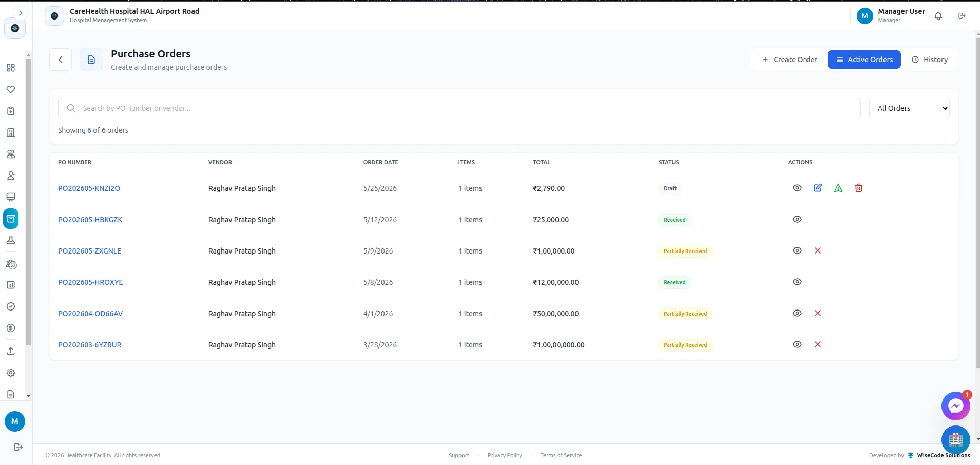Click the sidebar logout icon at bottom left
Image resolution: width=980 pixels, height=465 pixels.
tap(18, 447)
